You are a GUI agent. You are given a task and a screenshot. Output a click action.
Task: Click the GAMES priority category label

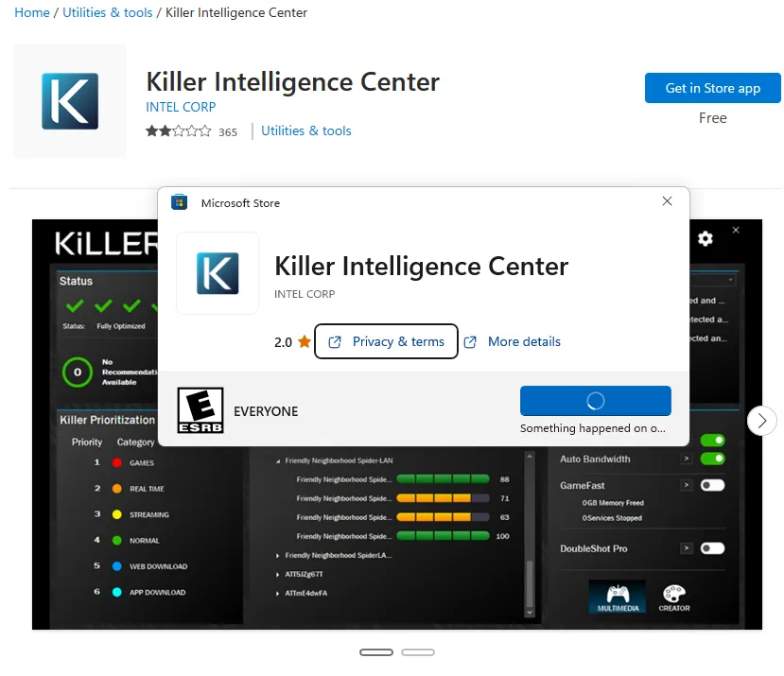point(142,463)
